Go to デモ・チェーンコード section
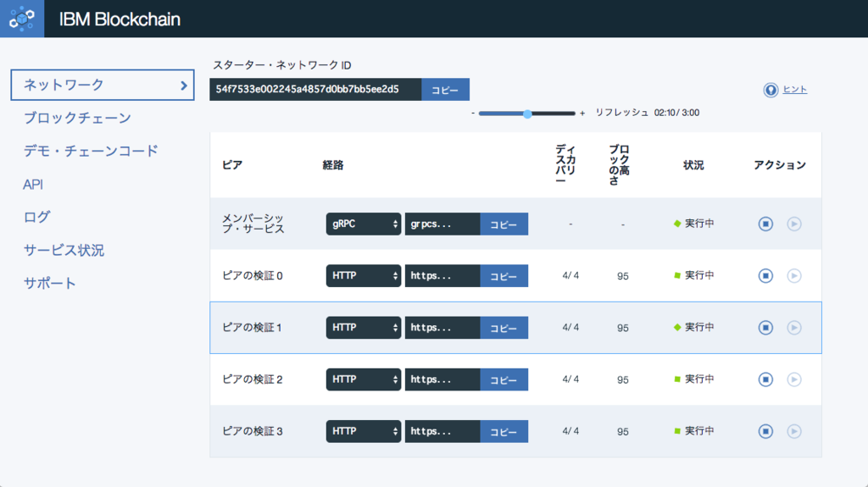868x487 pixels. (x=91, y=151)
